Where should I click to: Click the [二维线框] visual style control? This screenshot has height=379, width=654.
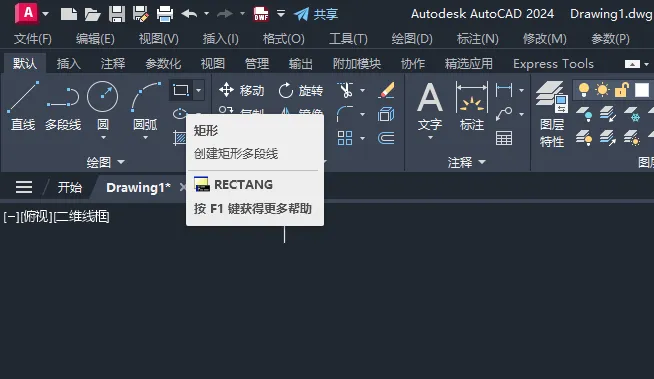tap(81, 216)
